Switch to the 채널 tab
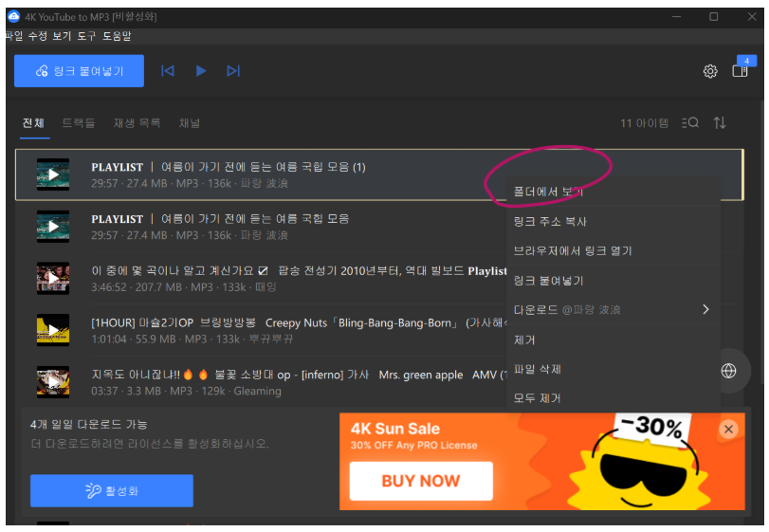 point(190,123)
